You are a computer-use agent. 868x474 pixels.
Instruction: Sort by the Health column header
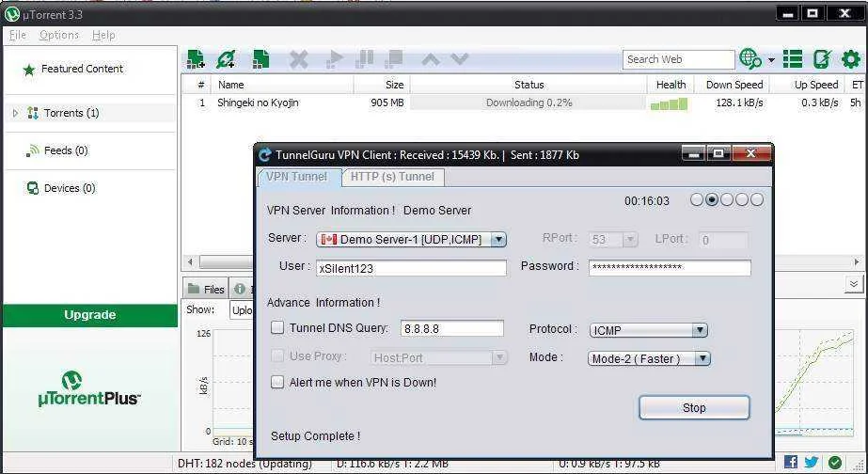pyautogui.click(x=671, y=85)
